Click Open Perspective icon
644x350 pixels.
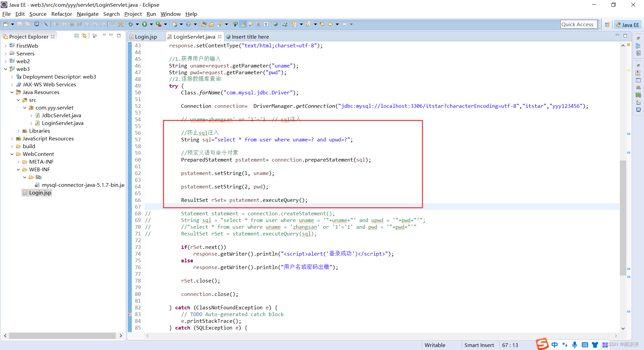click(x=607, y=25)
